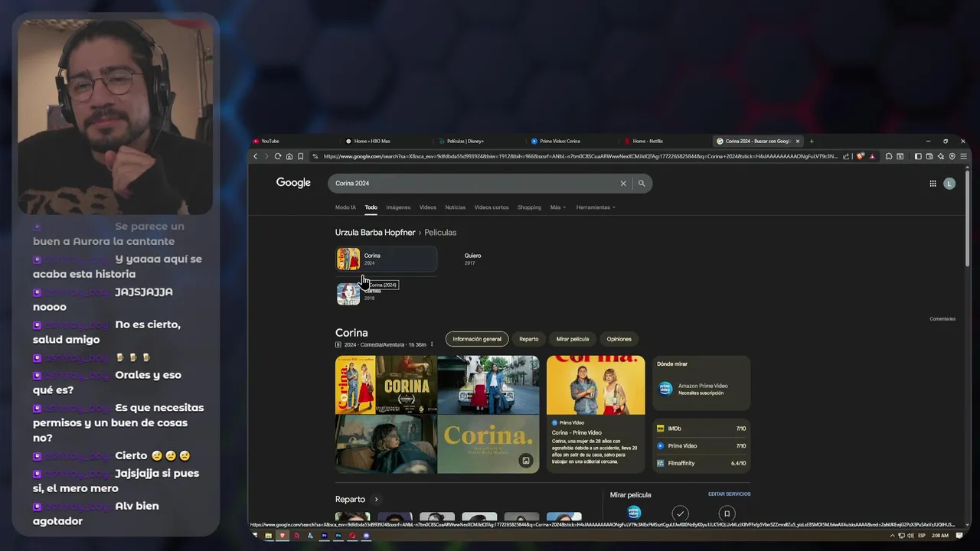Screen dimensions: 980x551
Task: Open the Brave icon in the taskbar
Action: (x=283, y=536)
